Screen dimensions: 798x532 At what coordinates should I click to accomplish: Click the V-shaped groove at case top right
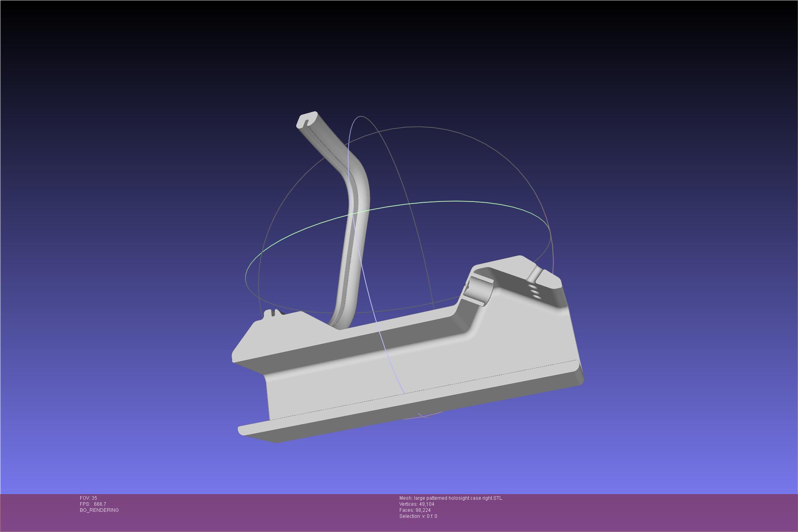point(536,274)
